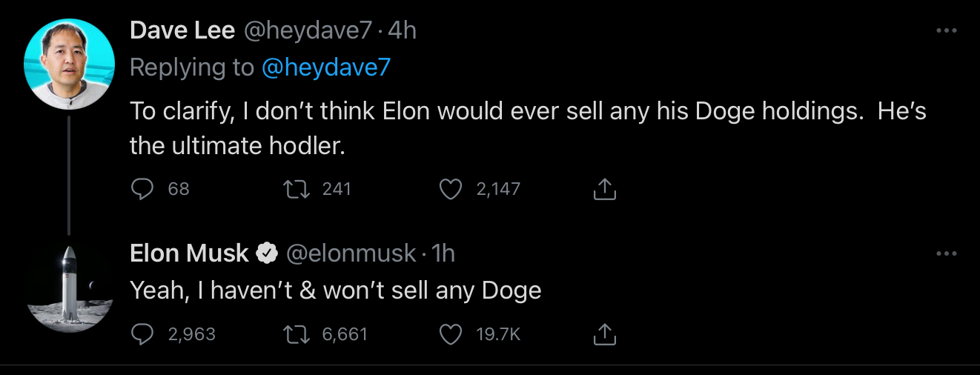Reply to Dave Lee's tweet

(142, 190)
